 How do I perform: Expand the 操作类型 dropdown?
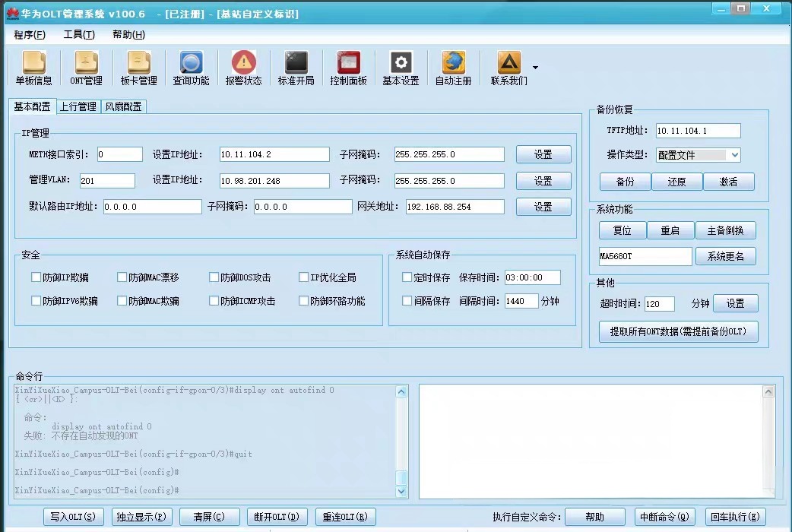tap(733, 155)
